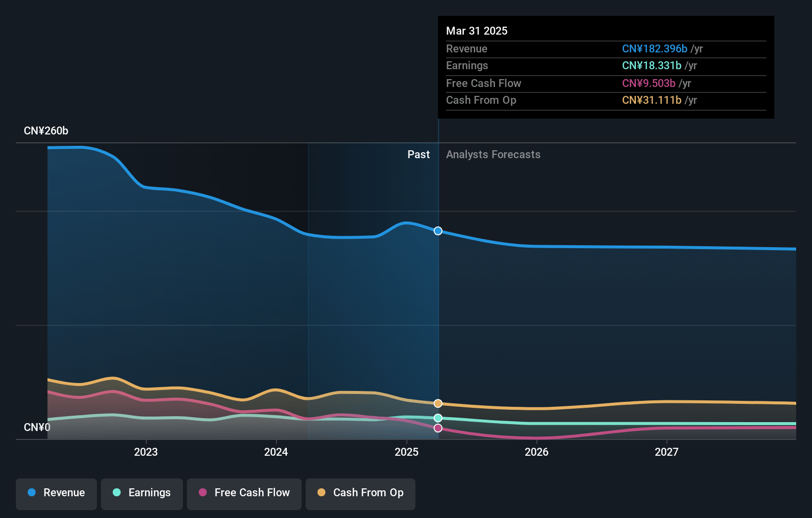Viewport: 812px width, 518px height.
Task: Click the CN¥31.111b cash from op value
Action: 652,100
